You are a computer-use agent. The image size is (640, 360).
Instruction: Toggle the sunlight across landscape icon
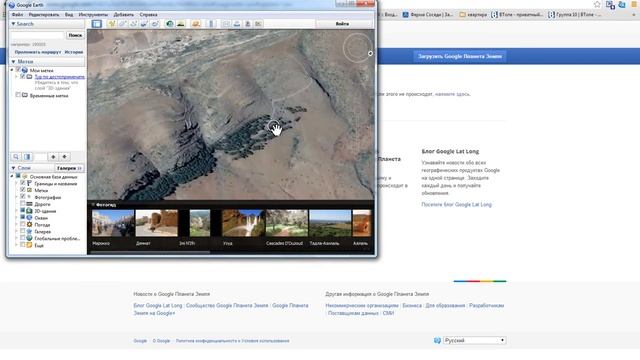[x=181, y=24]
